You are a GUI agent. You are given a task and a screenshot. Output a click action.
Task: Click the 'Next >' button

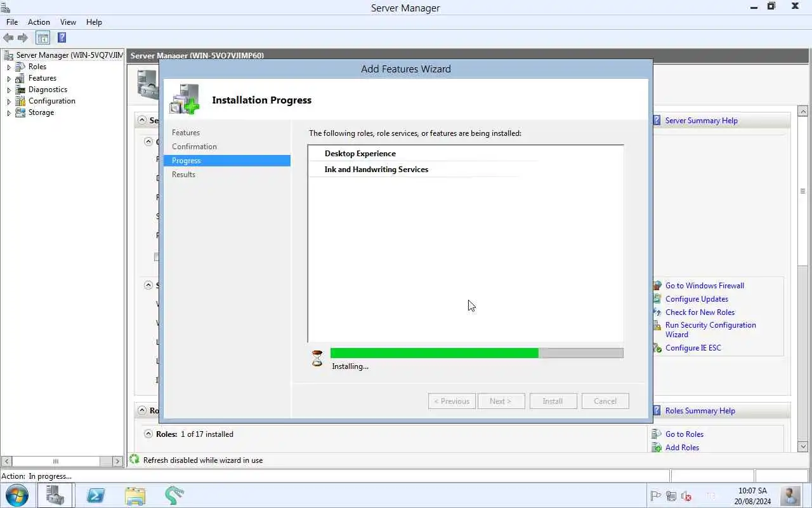point(501,401)
